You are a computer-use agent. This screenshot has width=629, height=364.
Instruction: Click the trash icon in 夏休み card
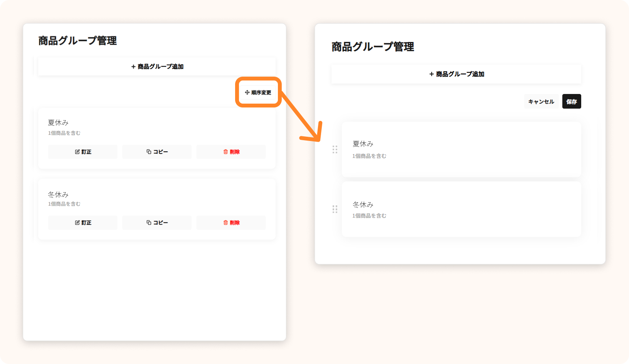pos(225,152)
